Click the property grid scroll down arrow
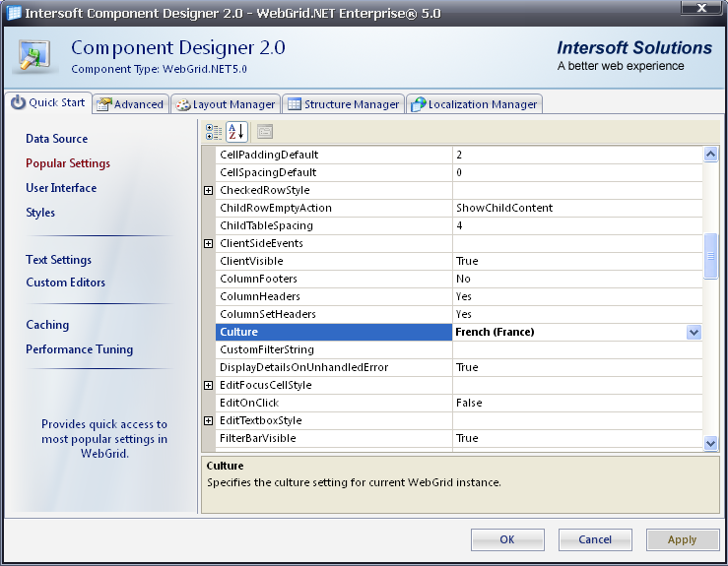Viewport: 728px width, 566px height. click(x=710, y=443)
